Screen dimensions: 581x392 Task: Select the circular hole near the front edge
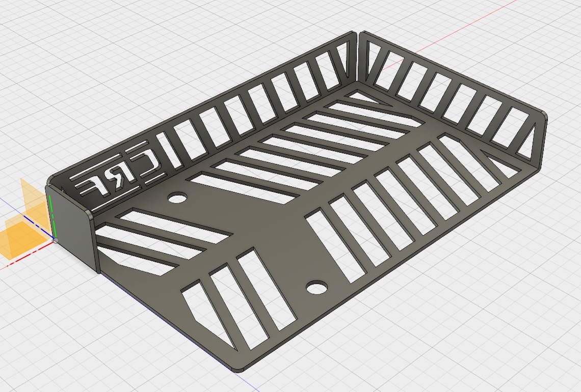click(317, 288)
